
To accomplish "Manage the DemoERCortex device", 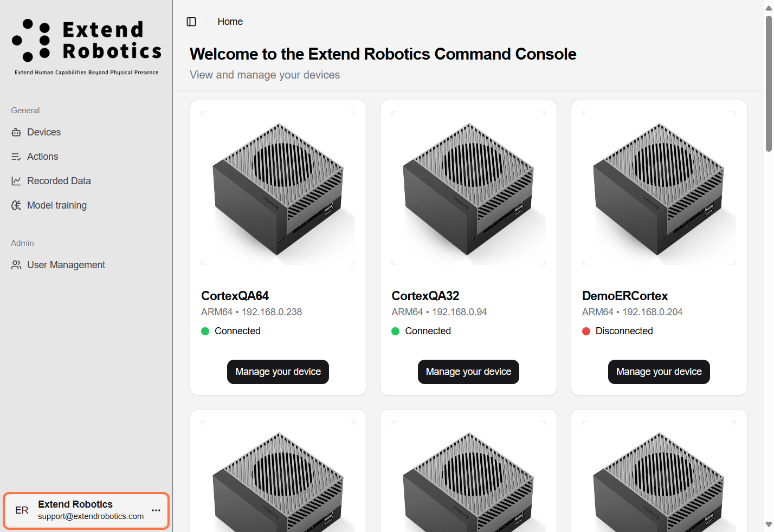I will point(659,372).
